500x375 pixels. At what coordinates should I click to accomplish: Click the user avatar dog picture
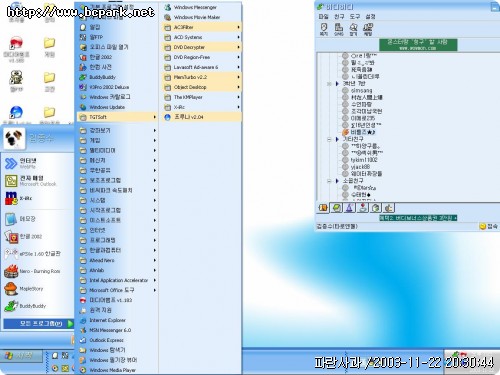click(14, 138)
